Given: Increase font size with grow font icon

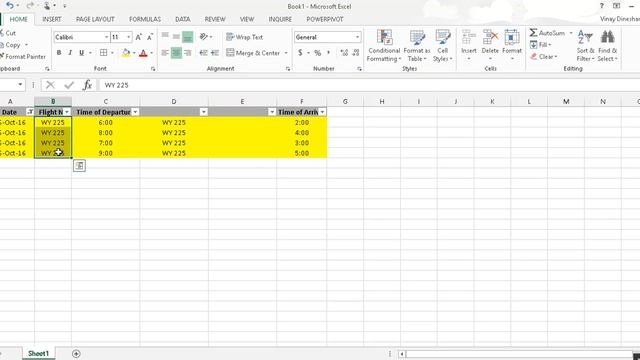Looking at the screenshot, I should coord(138,37).
